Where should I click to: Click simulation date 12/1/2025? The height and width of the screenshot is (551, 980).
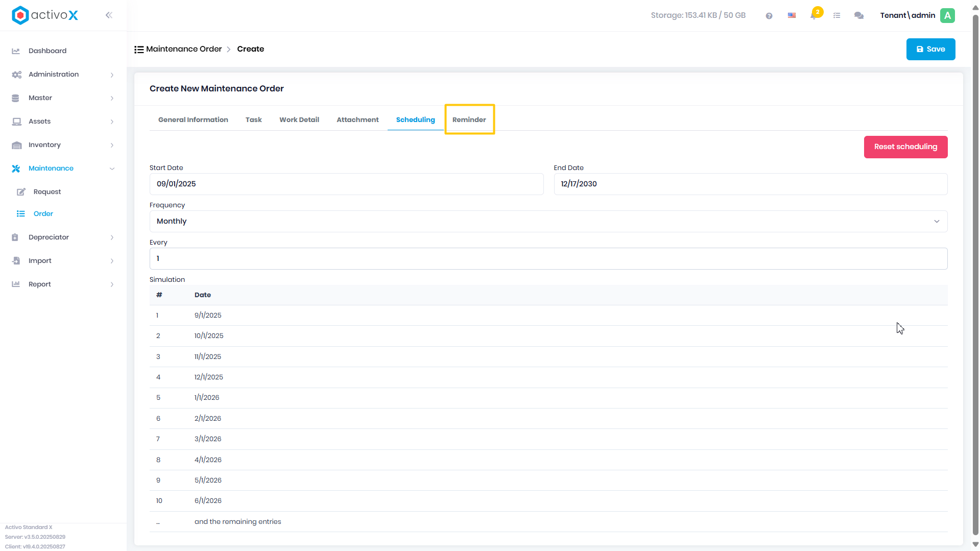click(209, 377)
